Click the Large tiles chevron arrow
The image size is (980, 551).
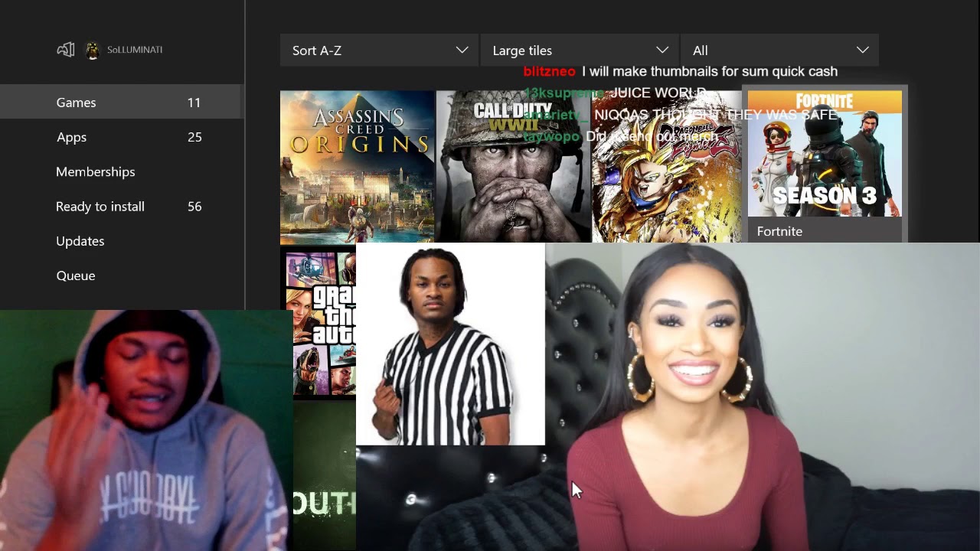pos(662,50)
